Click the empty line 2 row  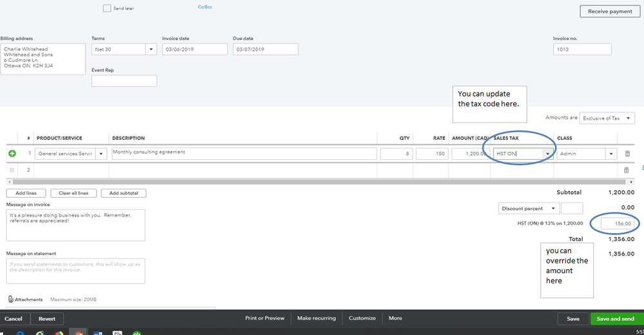pyautogui.click(x=320, y=170)
